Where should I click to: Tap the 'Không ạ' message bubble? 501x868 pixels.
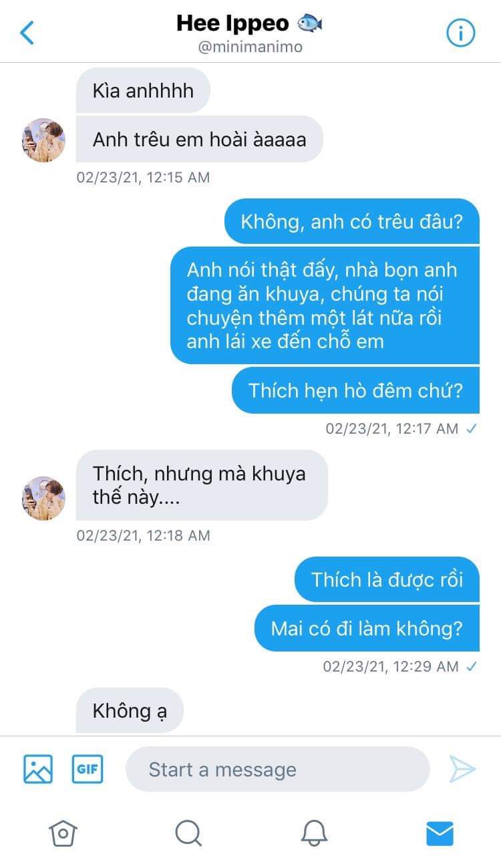click(x=130, y=711)
